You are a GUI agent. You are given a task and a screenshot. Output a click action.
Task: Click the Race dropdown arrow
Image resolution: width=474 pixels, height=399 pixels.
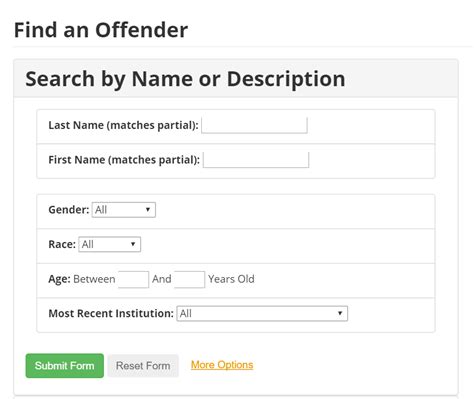click(133, 244)
